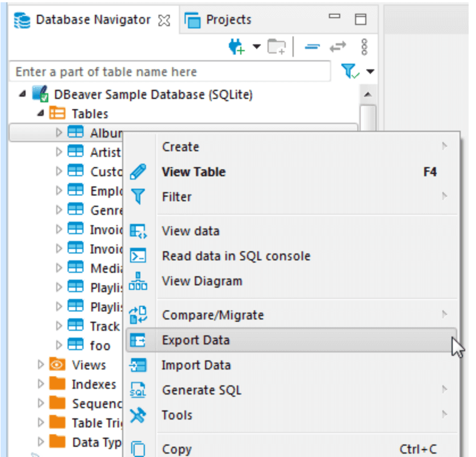The image size is (476, 457).
Task: Maximize the navigator panel
Action: 361,19
